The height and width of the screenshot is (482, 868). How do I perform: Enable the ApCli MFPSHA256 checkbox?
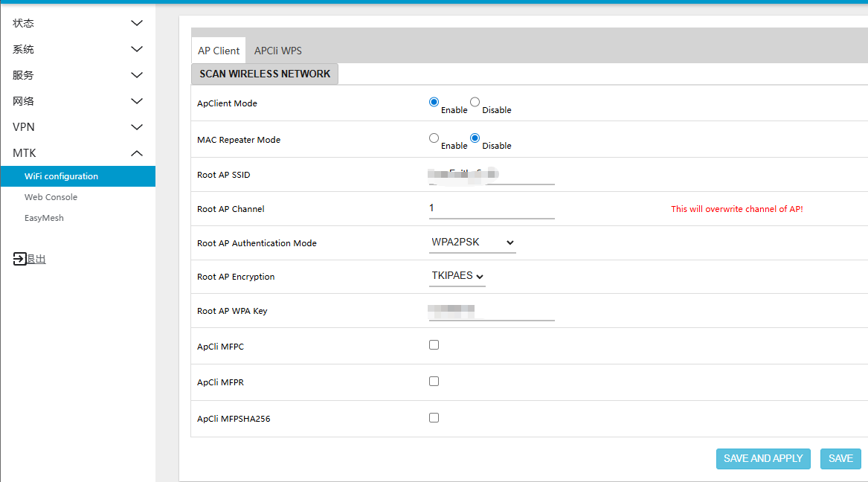[x=434, y=418]
